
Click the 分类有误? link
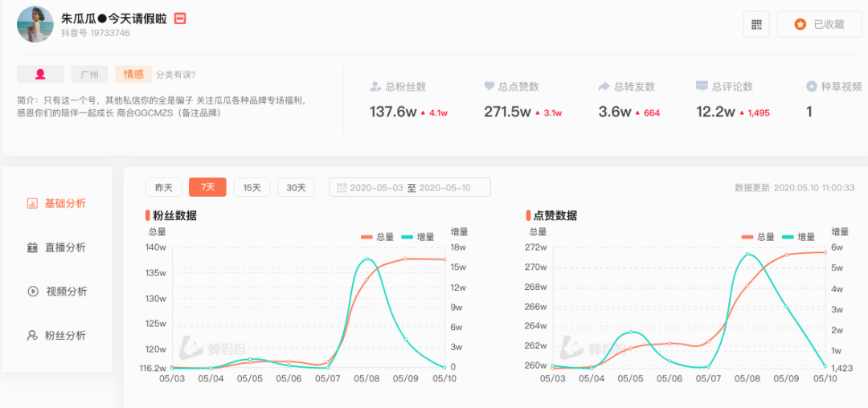pyautogui.click(x=175, y=75)
